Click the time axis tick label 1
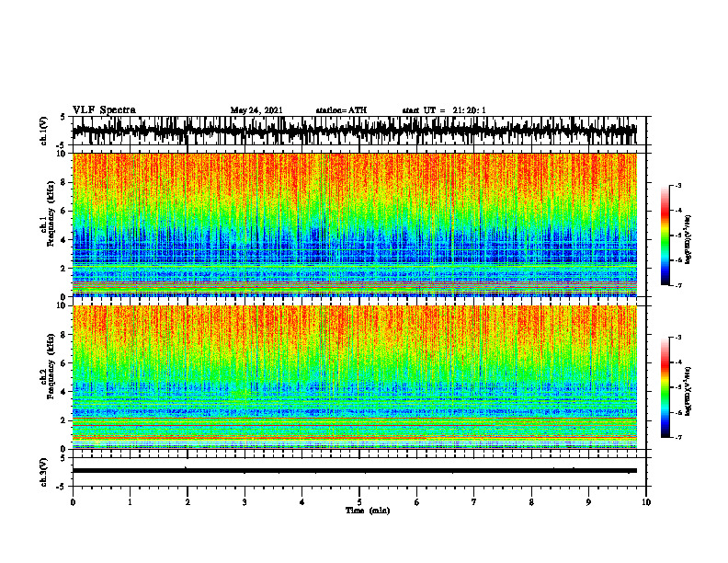 130,502
